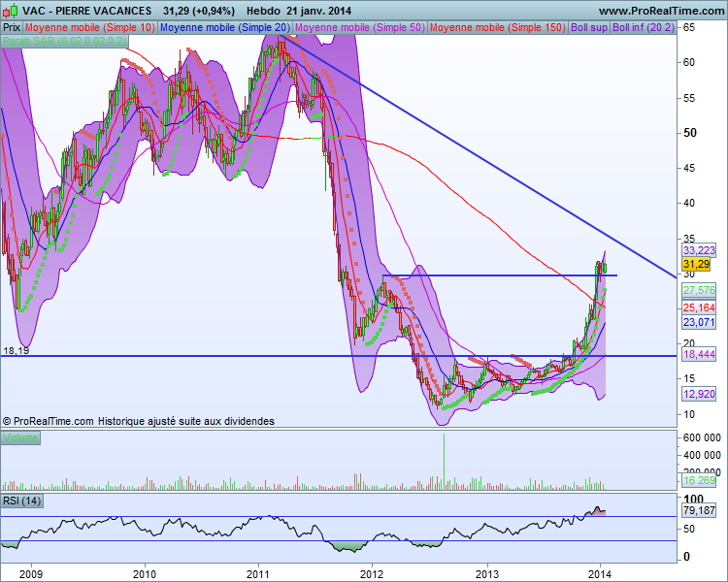Click the 23,071 moving average value tag
The image size is (728, 582).
pos(699,322)
